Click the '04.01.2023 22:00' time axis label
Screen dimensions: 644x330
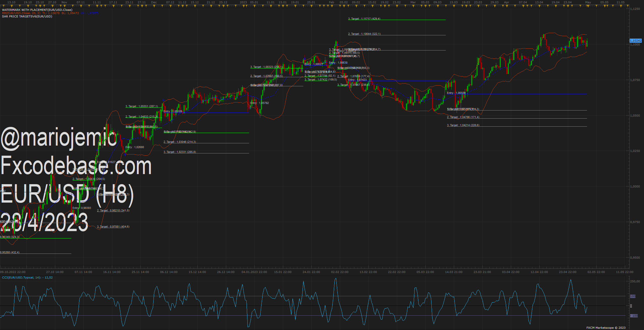point(254,272)
